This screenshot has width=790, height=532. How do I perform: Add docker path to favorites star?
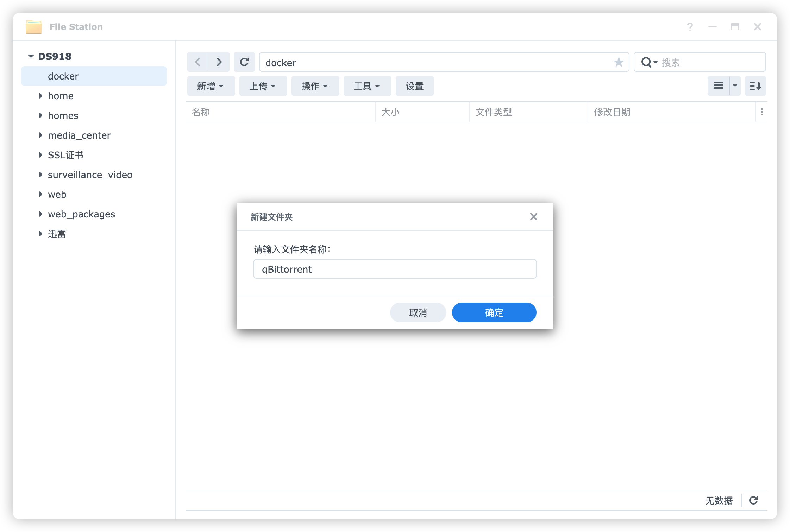[x=619, y=62]
